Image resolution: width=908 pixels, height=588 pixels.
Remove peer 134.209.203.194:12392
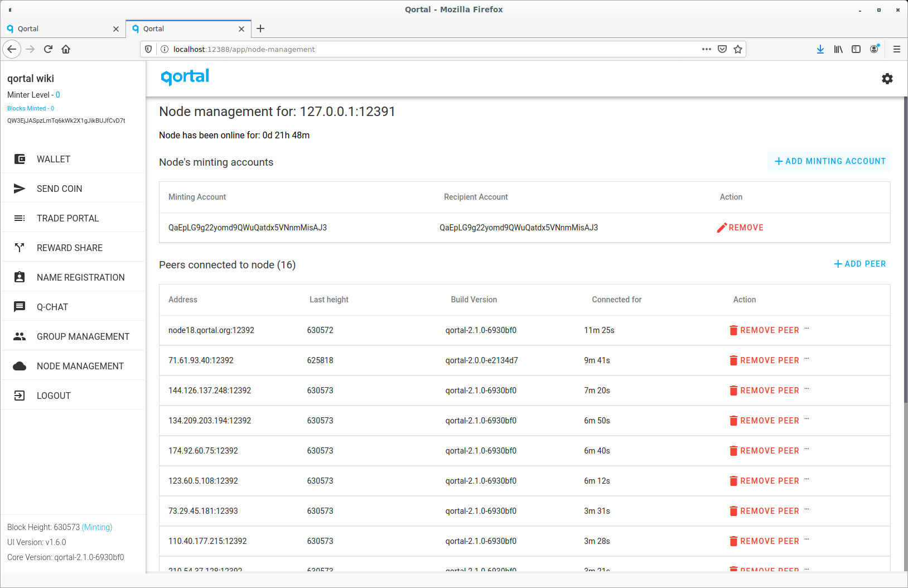pyautogui.click(x=764, y=421)
